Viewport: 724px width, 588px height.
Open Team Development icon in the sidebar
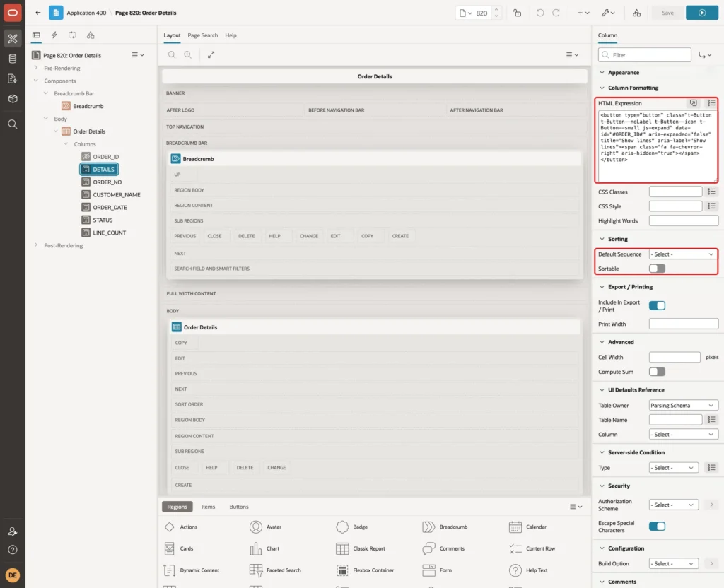[x=13, y=78]
